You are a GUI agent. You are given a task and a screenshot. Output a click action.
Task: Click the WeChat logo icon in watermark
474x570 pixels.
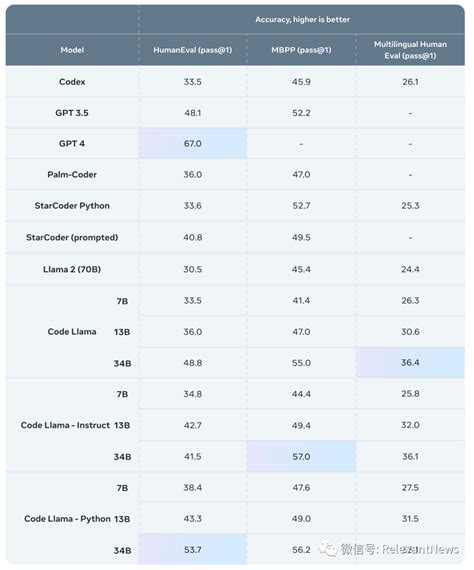pyautogui.click(x=328, y=549)
